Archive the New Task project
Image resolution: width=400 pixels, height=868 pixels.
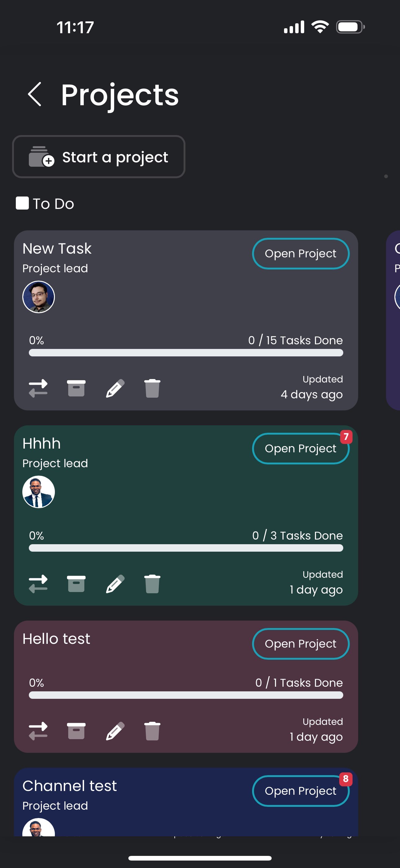pyautogui.click(x=76, y=388)
